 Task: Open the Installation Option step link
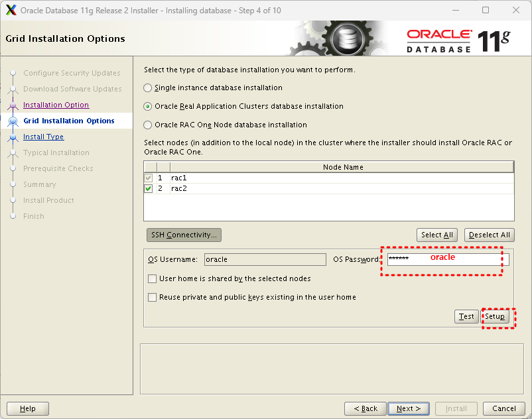[56, 105]
